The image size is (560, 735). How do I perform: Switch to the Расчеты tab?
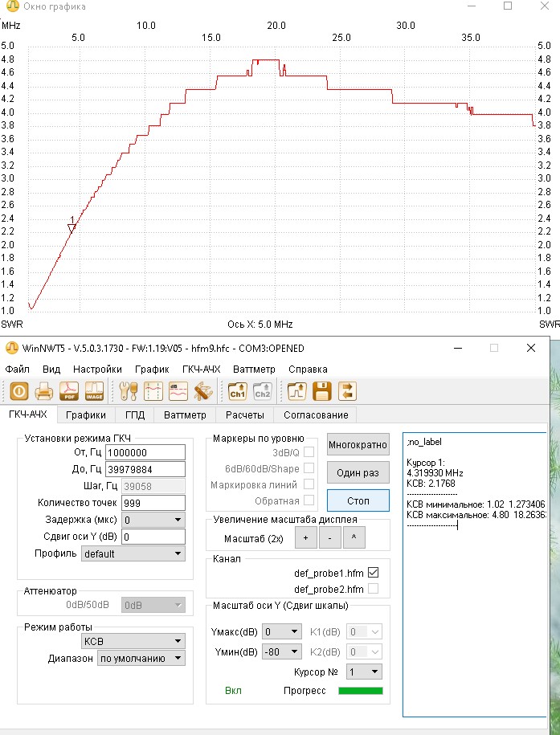coord(245,414)
